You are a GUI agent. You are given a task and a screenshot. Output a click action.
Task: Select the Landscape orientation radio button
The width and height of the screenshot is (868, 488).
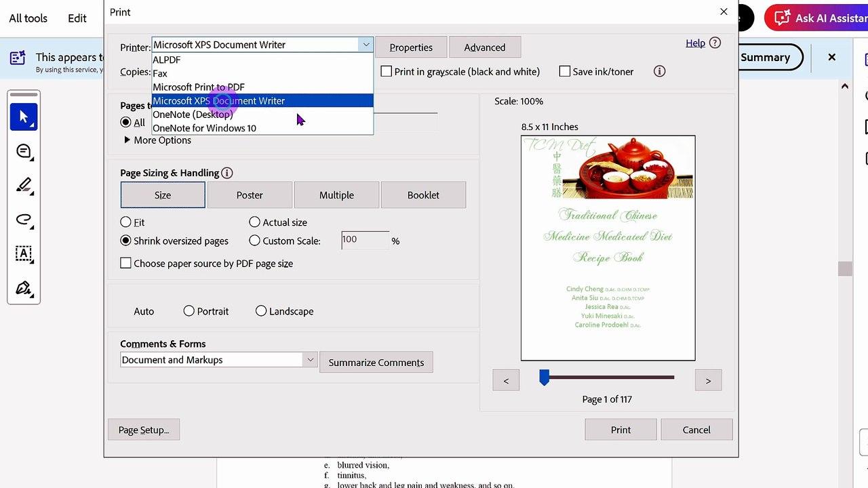[x=261, y=311]
